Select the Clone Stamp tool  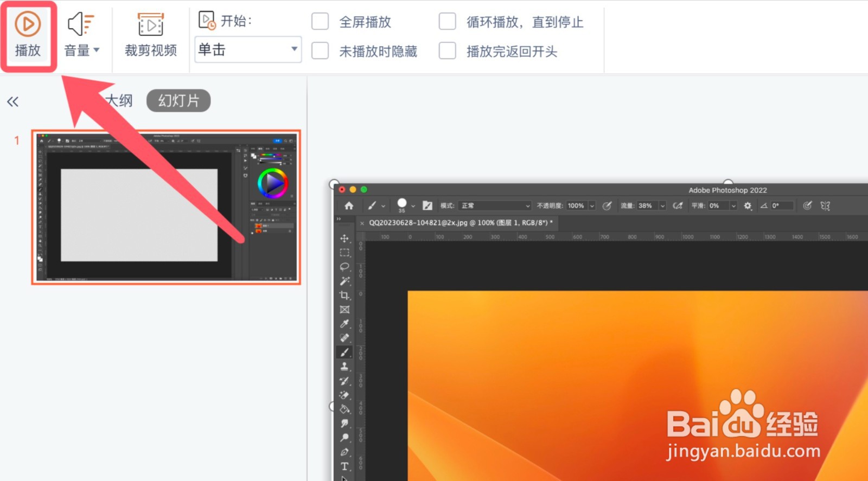(x=344, y=367)
